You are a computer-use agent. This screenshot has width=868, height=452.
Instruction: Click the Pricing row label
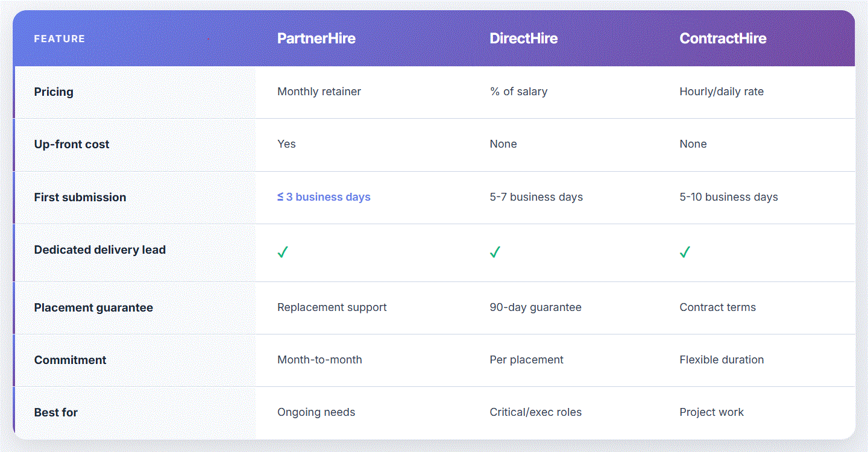click(54, 92)
